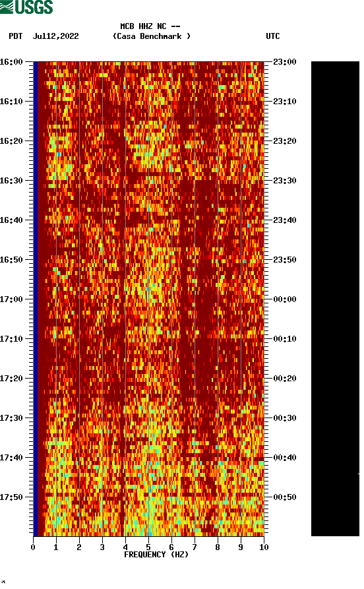Click the frequency axis label '5'
The height and width of the screenshot is (589, 364).
tap(148, 547)
